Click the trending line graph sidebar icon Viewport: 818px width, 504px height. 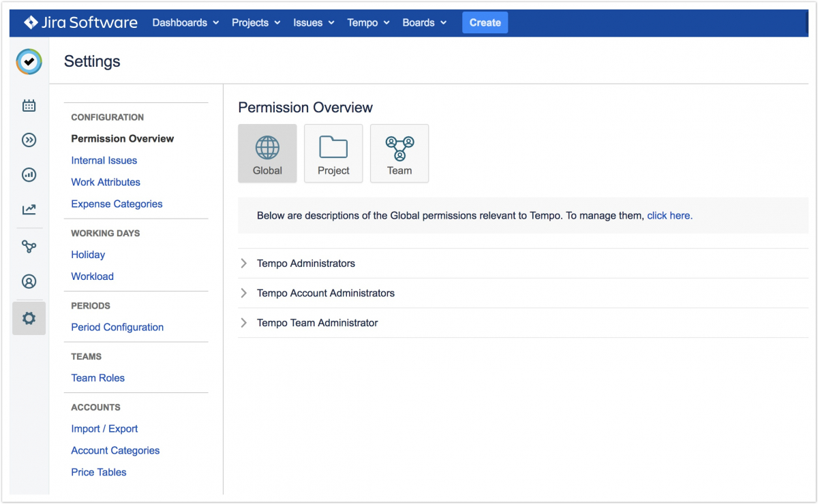click(x=29, y=210)
